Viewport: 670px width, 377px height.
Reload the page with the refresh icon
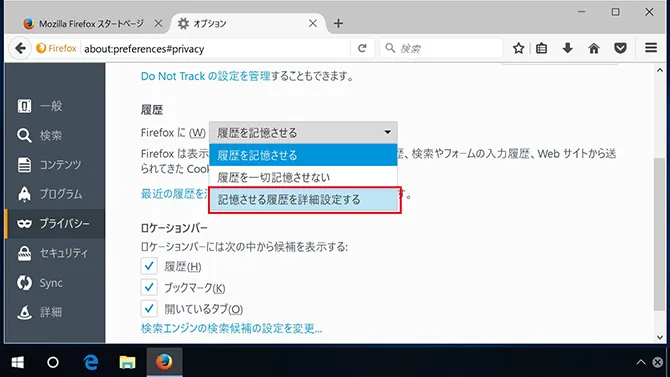(x=362, y=48)
